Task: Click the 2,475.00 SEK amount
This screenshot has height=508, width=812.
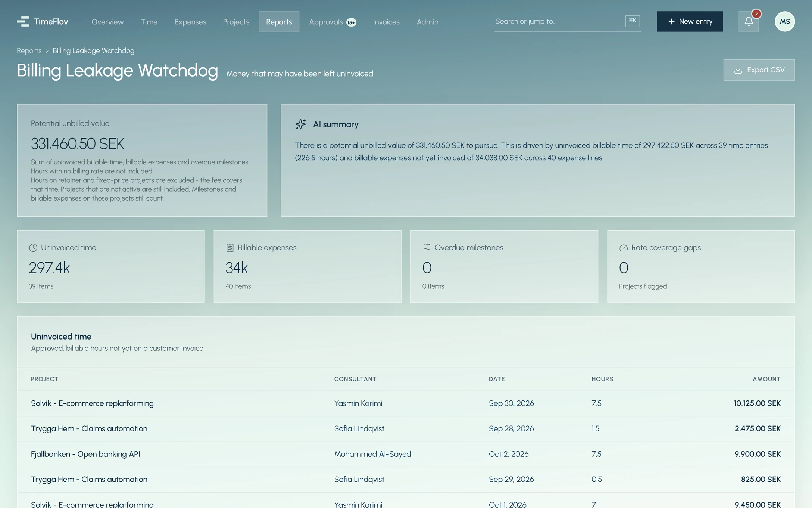Action: click(x=758, y=429)
